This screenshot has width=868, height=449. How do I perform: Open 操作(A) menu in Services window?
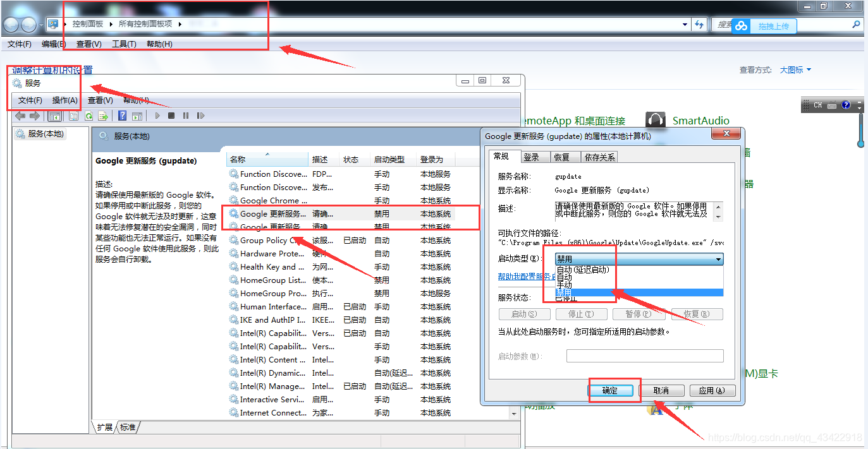click(x=65, y=100)
